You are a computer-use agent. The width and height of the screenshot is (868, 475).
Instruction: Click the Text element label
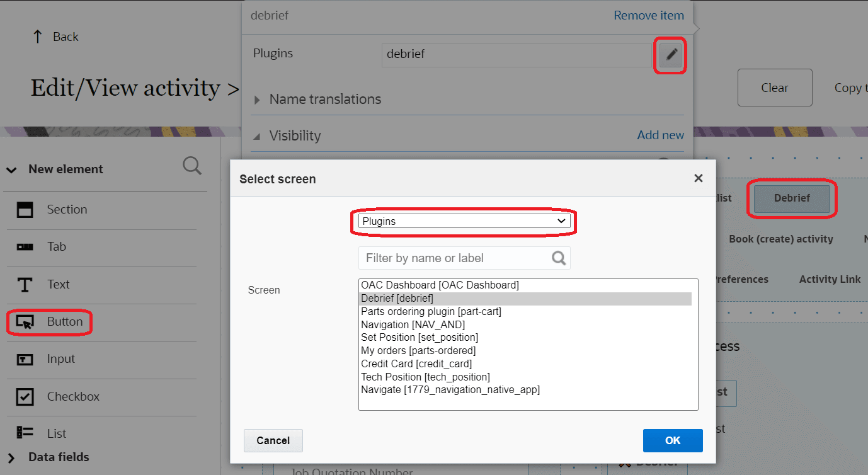pyautogui.click(x=58, y=285)
